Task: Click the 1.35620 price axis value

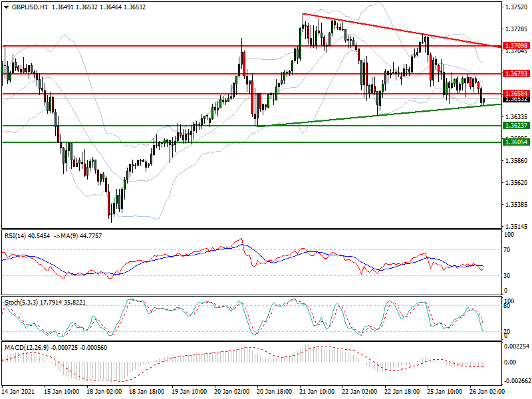Action: click(517, 182)
